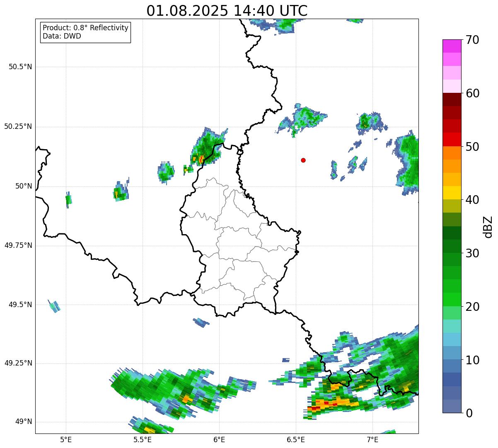The height and width of the screenshot is (448, 498).
Task: Click the dark maroon colorbar segment below 60
Action: coord(452,99)
